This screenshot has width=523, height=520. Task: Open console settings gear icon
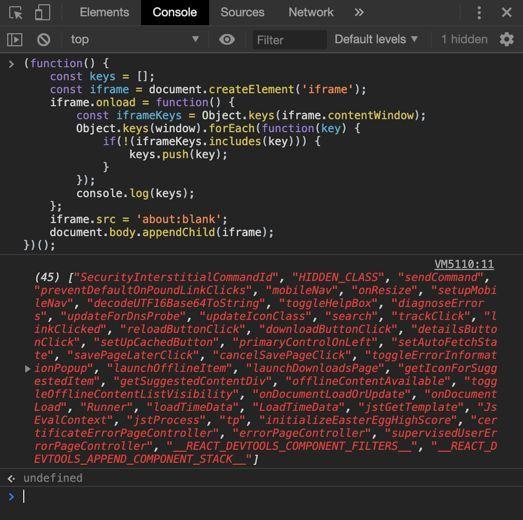pos(506,39)
